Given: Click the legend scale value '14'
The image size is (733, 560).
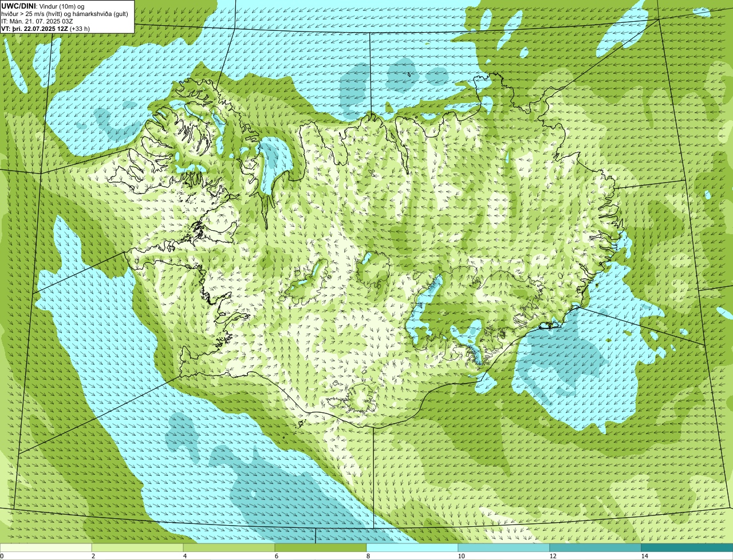Looking at the screenshot, I should [644, 556].
